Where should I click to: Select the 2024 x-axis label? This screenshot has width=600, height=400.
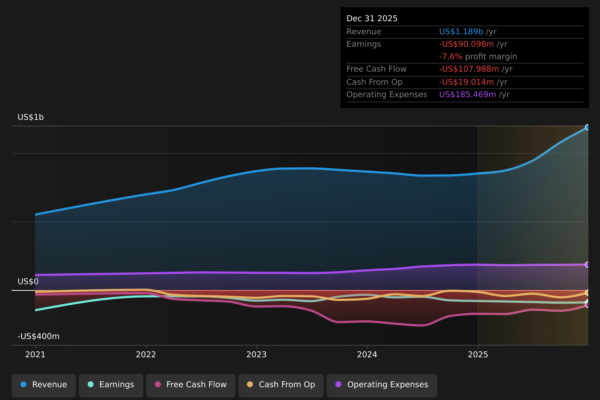point(367,354)
